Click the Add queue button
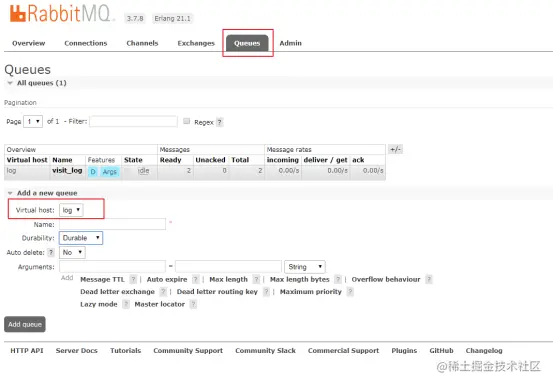This screenshot has width=553, height=385. 25,324
